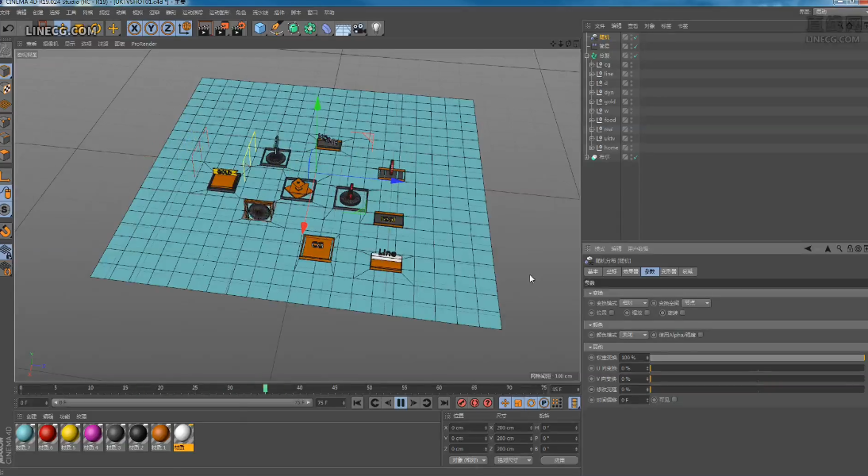Pause the animation playback
The width and height of the screenshot is (868, 476).
coord(400,403)
